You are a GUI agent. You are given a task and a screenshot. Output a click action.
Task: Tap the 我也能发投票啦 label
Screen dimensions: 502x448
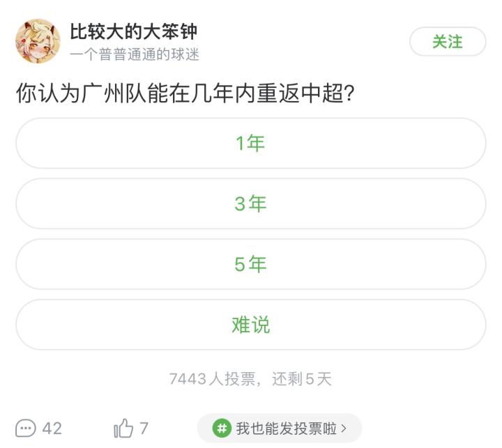[x=287, y=428]
